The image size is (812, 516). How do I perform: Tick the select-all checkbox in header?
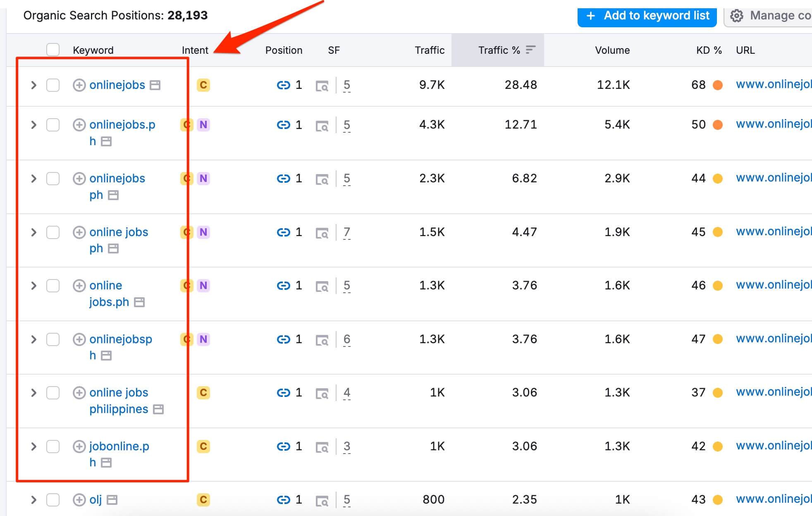point(53,50)
